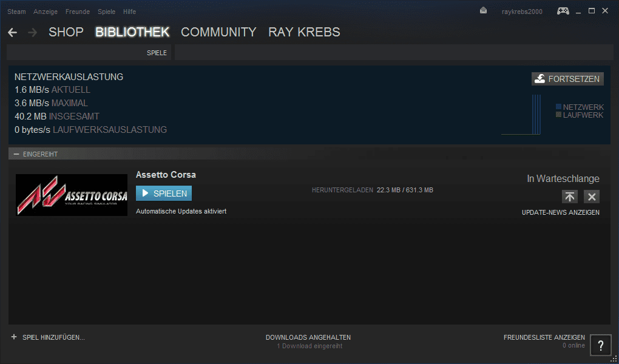Click the '22.3 MB / 631.3 MB' value

pyautogui.click(x=405, y=190)
